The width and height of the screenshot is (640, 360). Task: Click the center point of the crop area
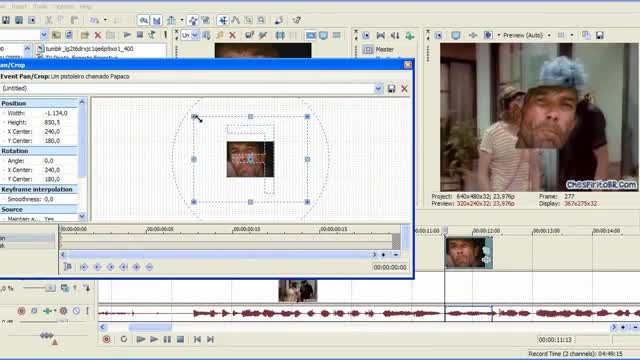[251, 159]
